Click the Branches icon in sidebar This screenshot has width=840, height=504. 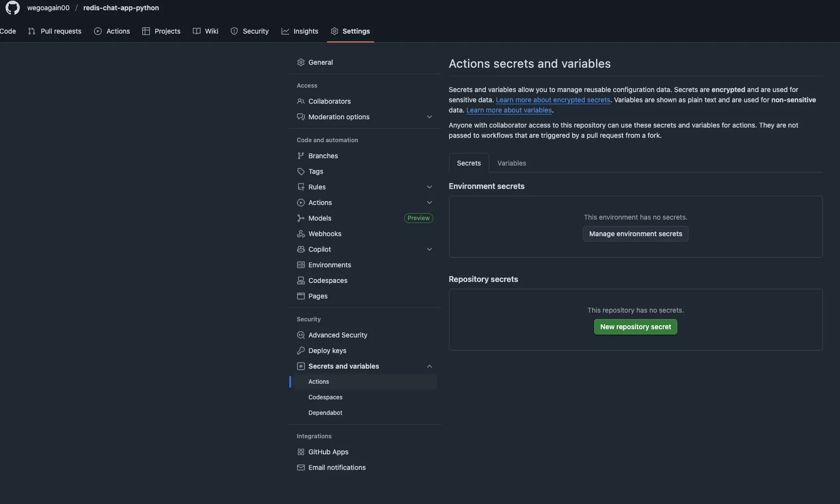tap(301, 156)
